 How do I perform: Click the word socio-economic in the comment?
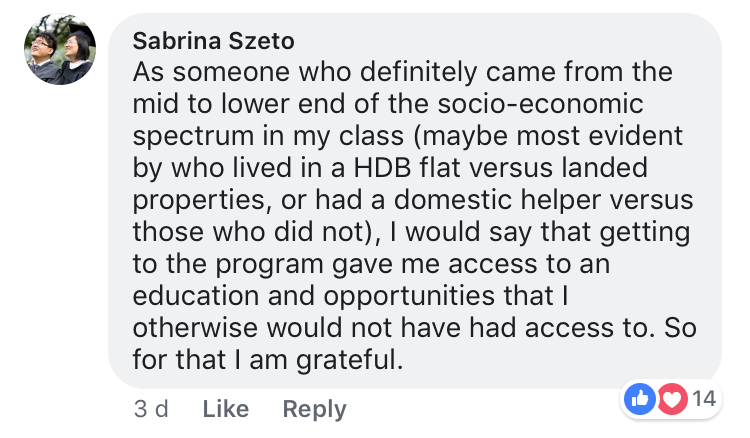point(540,104)
